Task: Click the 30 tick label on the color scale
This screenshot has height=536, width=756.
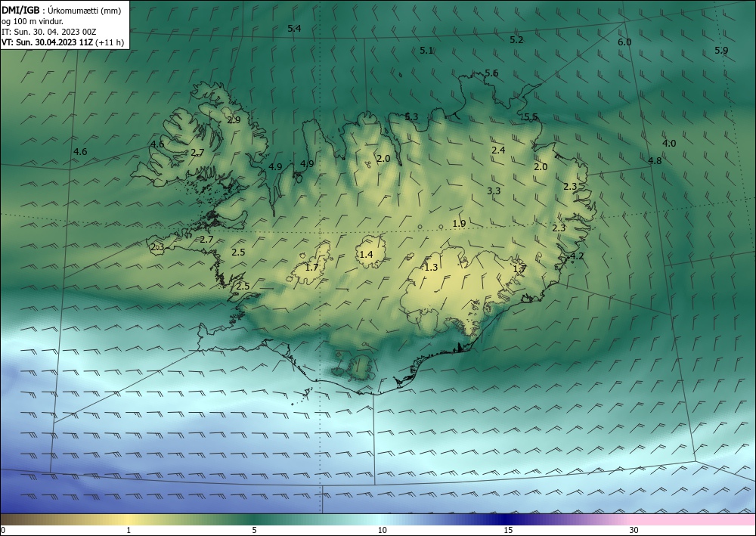Action: coord(634,531)
